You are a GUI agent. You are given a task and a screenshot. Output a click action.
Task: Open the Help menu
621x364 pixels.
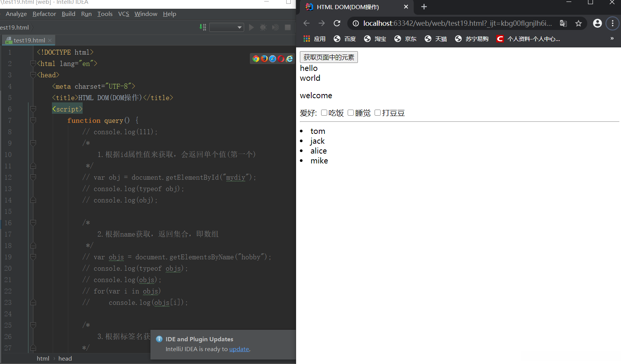coord(169,14)
